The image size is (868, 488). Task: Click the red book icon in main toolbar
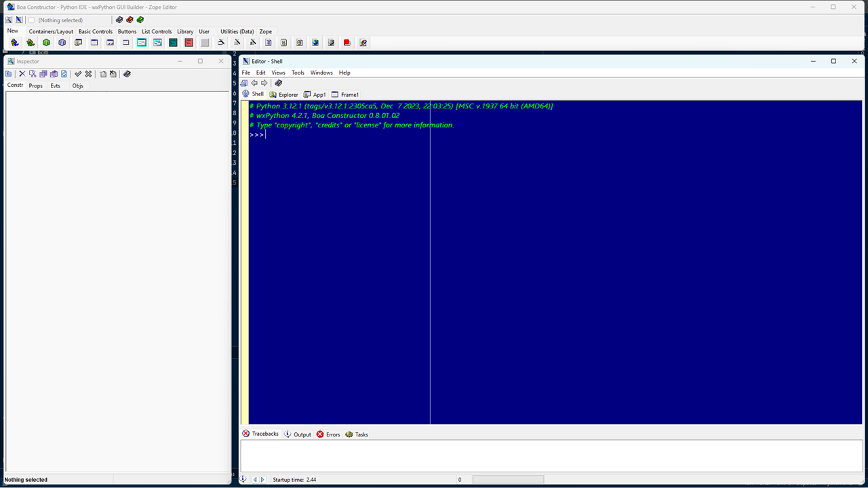click(130, 20)
